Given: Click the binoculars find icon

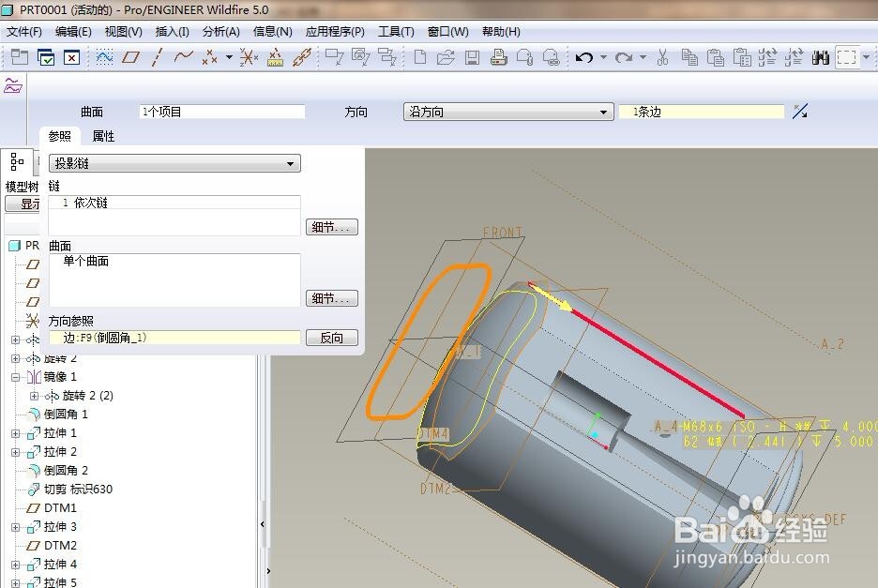Looking at the screenshot, I should pos(821,57).
